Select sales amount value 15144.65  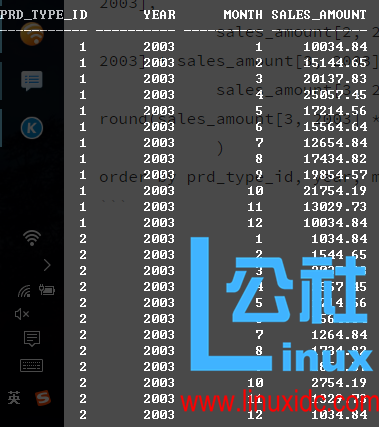click(335, 63)
